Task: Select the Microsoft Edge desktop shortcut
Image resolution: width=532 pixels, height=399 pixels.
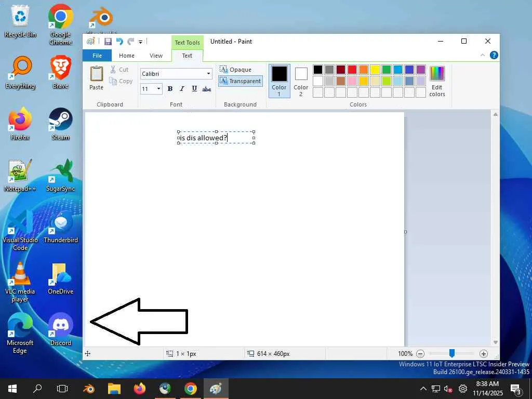Action: [x=20, y=333]
